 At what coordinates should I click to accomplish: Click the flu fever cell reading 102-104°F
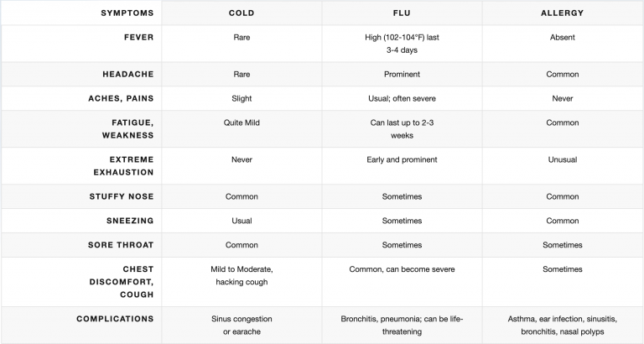point(402,44)
